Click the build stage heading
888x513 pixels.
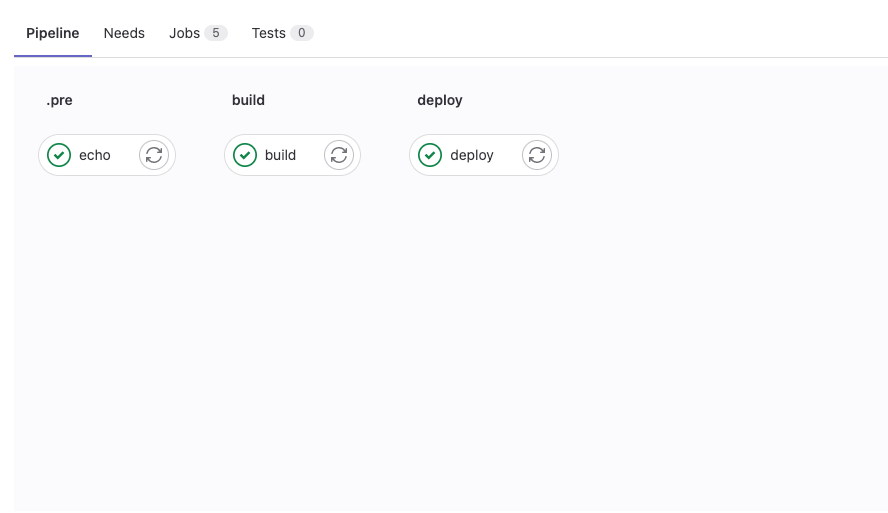coord(248,100)
